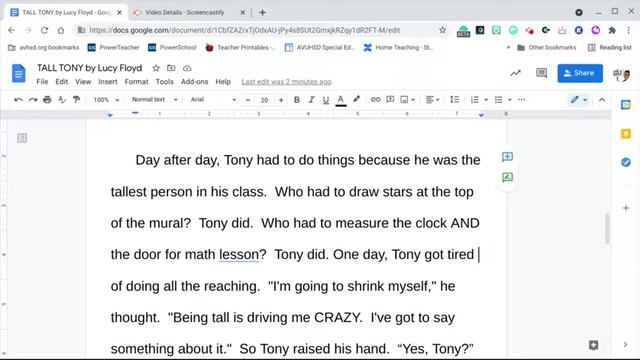Image resolution: width=640 pixels, height=360 pixels.
Task: Insert a link with the link icon
Action: click(x=375, y=100)
